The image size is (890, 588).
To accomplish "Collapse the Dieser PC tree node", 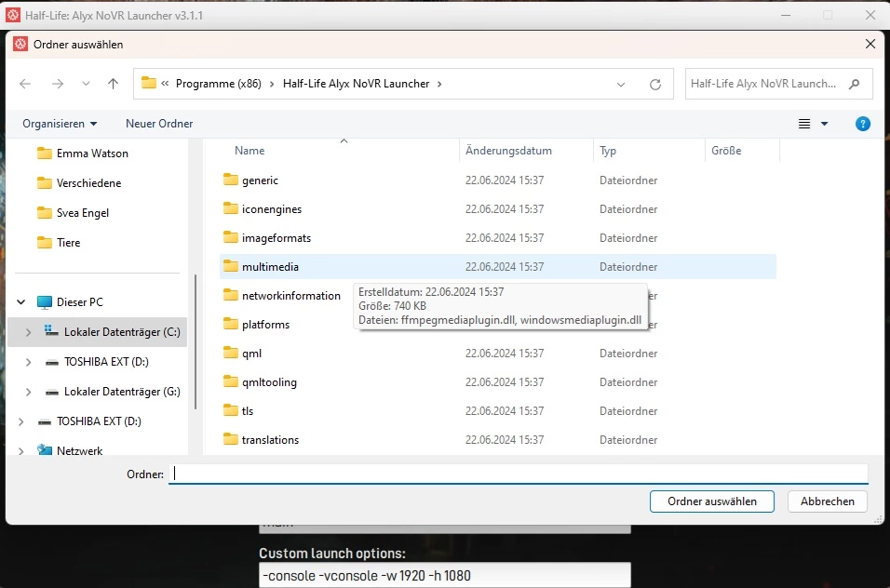I will click(21, 302).
